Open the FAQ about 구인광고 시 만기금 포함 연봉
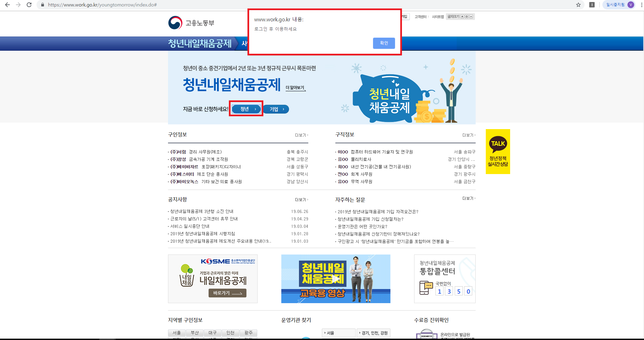Screen dimensions: 644x340 tap(396, 241)
